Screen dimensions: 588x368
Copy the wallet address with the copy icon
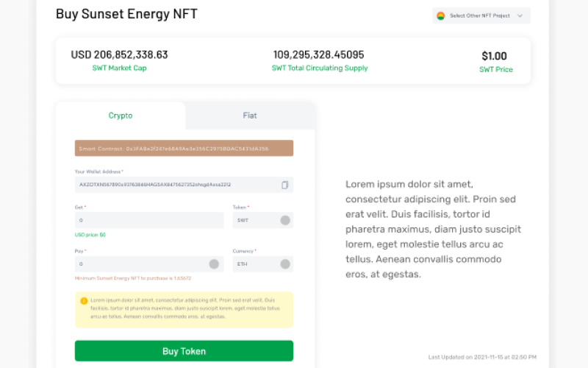[284, 185]
